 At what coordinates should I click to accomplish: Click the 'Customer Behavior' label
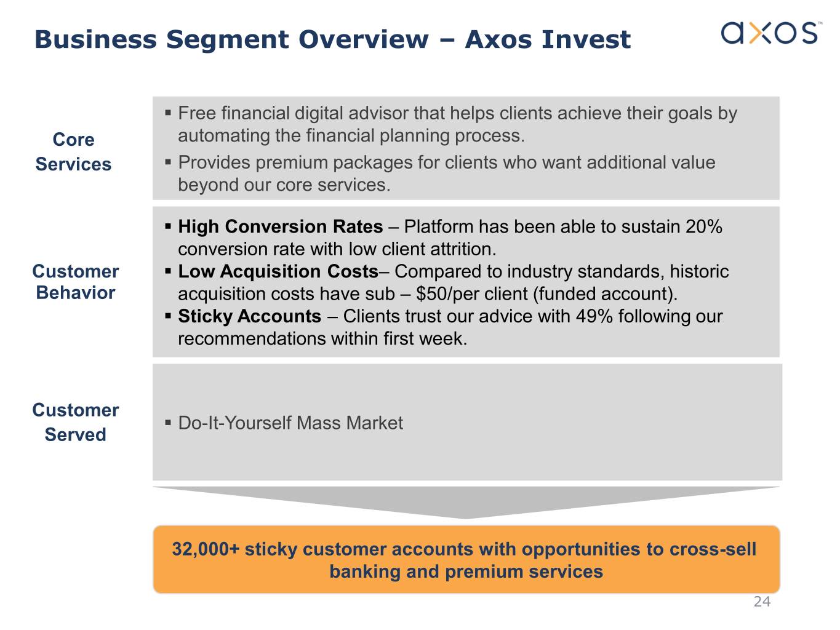[75, 282]
